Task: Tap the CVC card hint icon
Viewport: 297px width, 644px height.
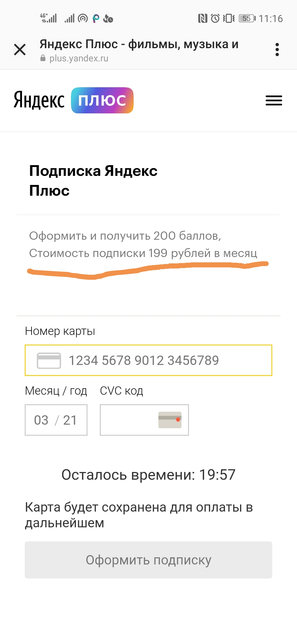Action: pos(170,420)
